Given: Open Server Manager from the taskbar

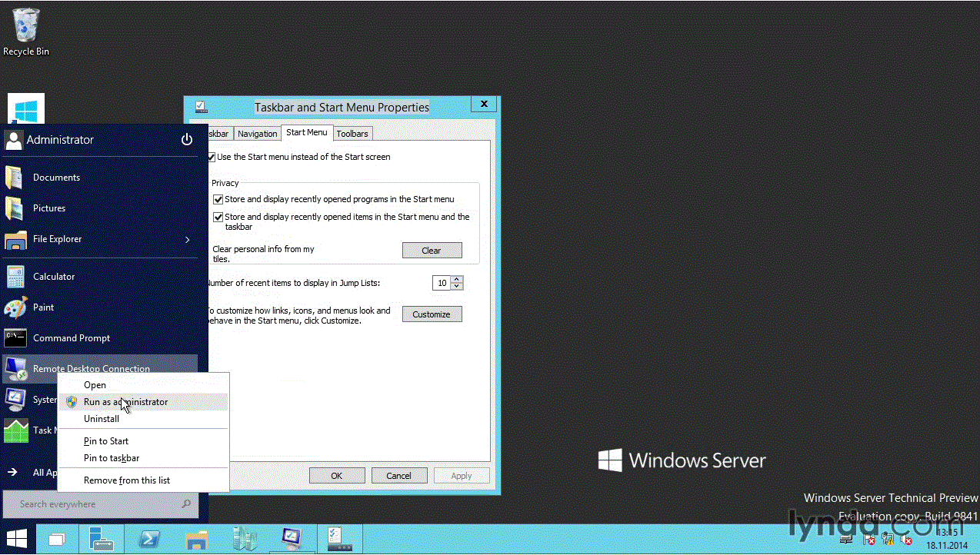Looking at the screenshot, I should [102, 540].
